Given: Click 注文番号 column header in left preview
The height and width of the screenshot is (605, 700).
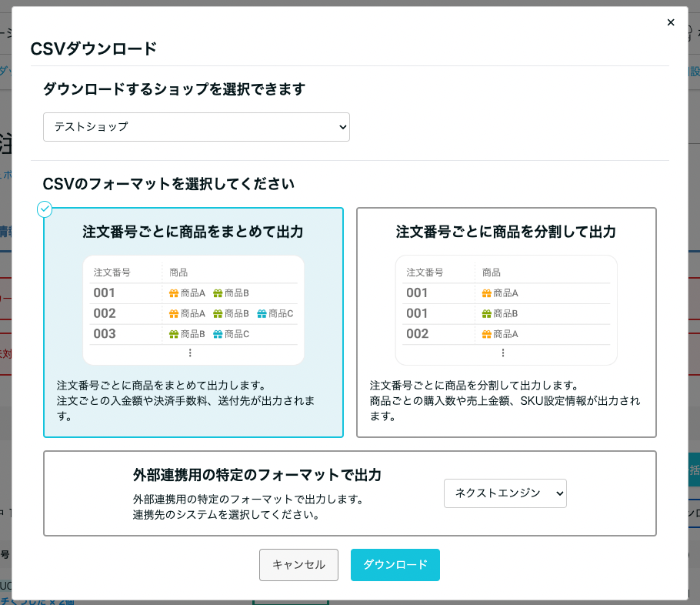Looking at the screenshot, I should (112, 272).
